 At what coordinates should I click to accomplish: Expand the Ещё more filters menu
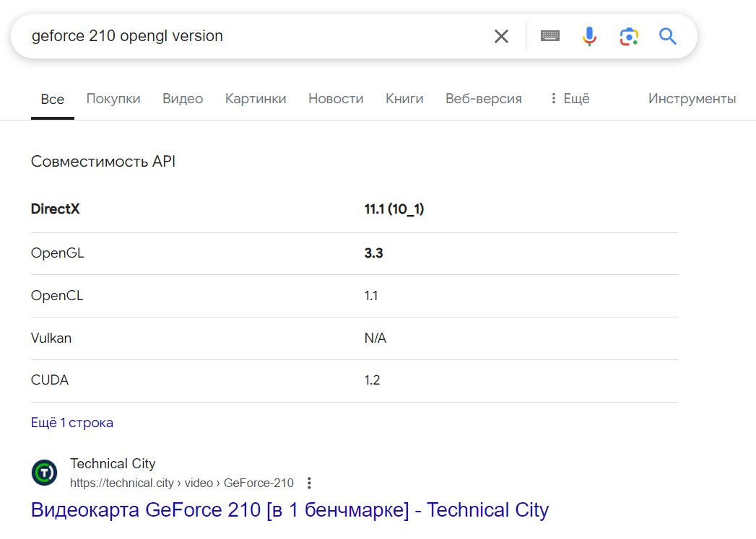click(x=569, y=99)
